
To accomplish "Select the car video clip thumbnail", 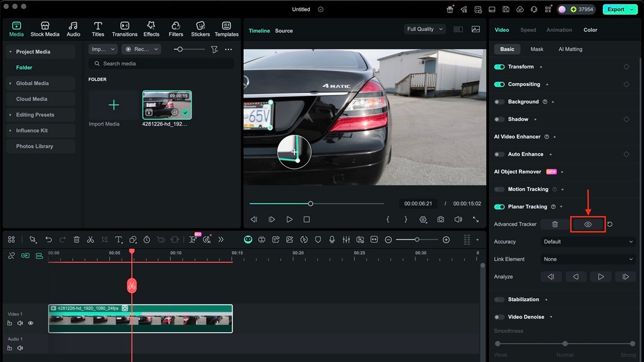I will [x=167, y=106].
